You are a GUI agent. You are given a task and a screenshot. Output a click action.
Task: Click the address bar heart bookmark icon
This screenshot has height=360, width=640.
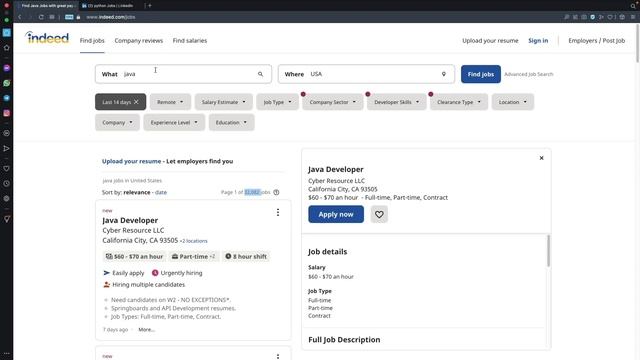610,17
